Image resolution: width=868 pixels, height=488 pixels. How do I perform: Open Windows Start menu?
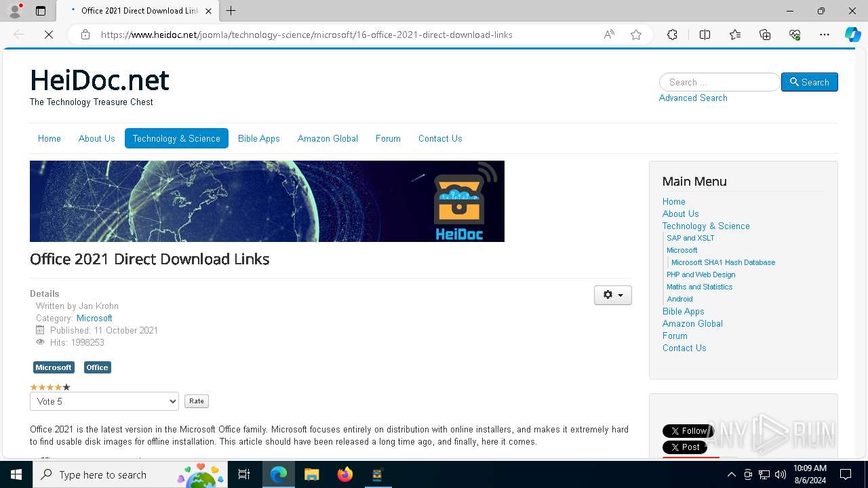[16, 474]
